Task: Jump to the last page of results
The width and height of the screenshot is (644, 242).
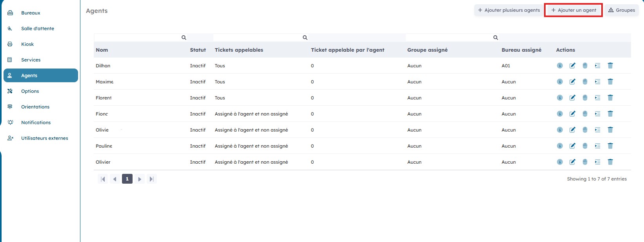Action: [152, 179]
